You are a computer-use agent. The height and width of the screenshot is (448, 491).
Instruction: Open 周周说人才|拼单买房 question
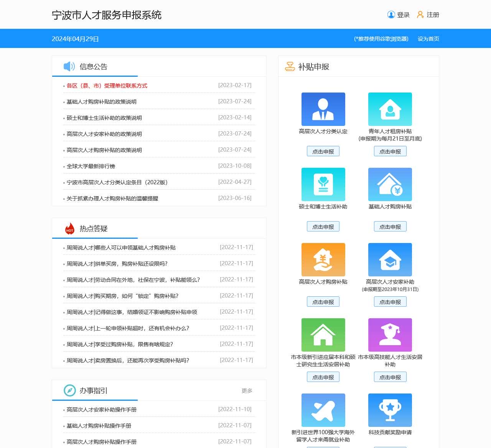(x=117, y=264)
